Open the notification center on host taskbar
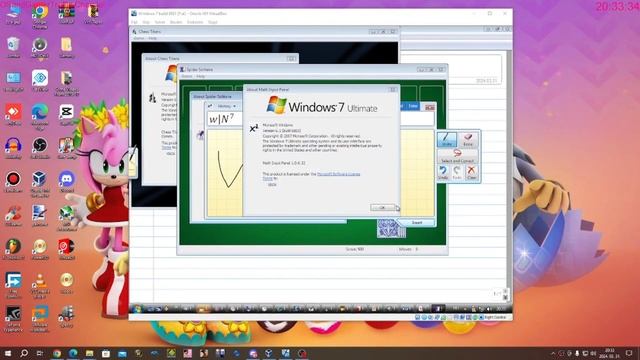This screenshot has height=360, width=640. pos(629,353)
